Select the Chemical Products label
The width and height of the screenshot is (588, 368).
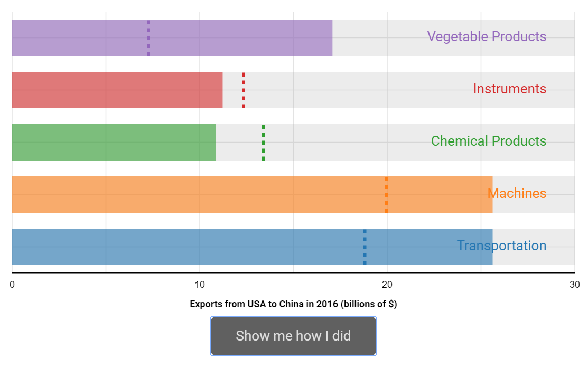click(488, 141)
